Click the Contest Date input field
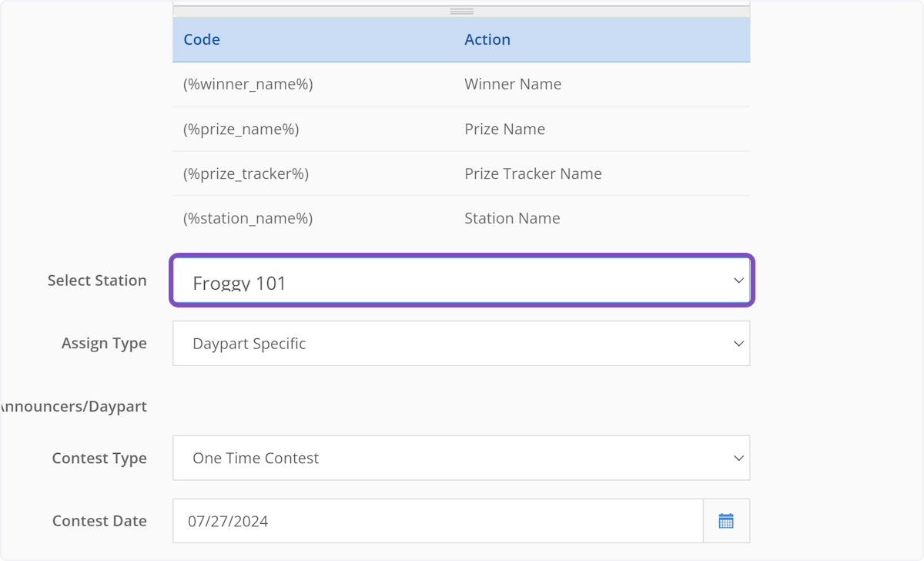This screenshot has height=561, width=924. 437,521
